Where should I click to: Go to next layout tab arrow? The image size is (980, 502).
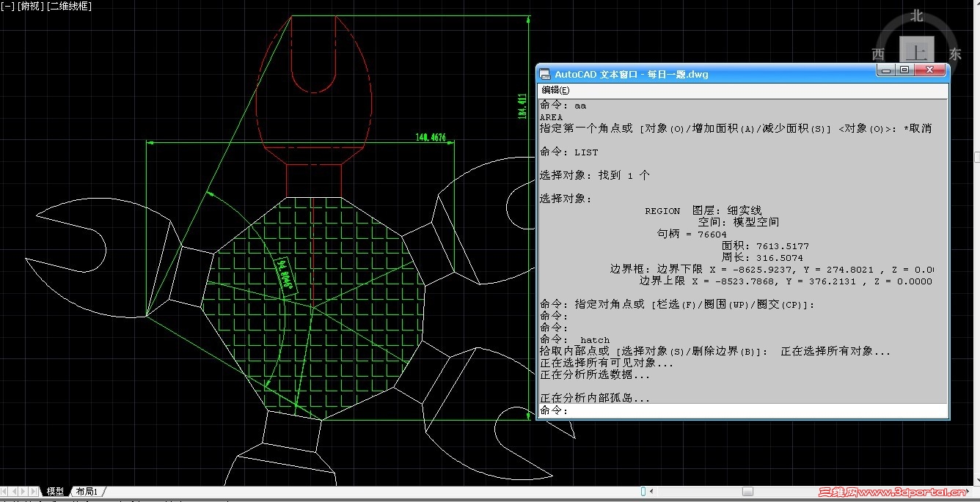click(25, 491)
